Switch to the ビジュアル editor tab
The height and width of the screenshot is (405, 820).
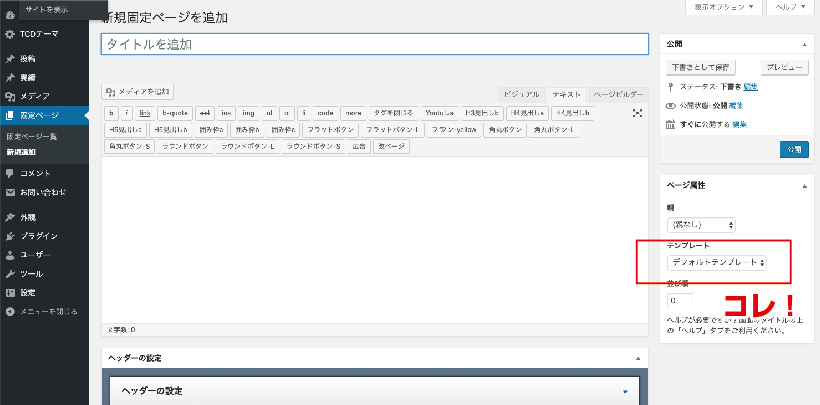[x=521, y=93]
